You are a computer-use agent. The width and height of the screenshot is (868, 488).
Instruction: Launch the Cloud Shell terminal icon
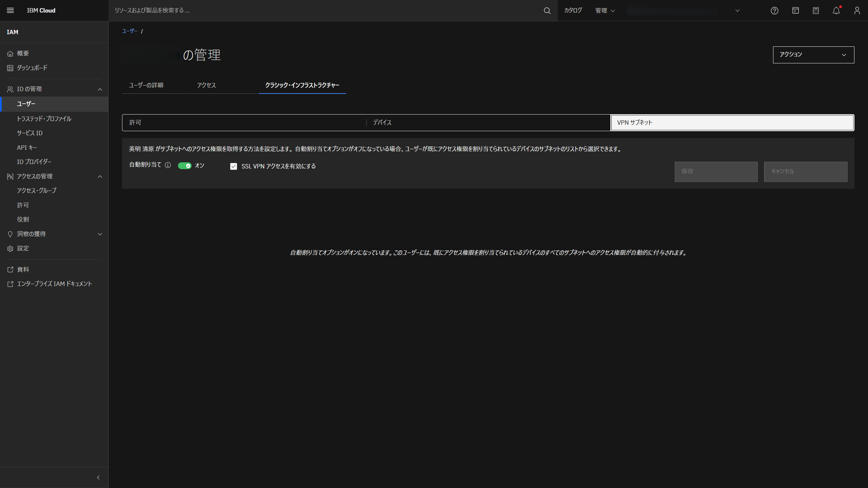point(795,11)
